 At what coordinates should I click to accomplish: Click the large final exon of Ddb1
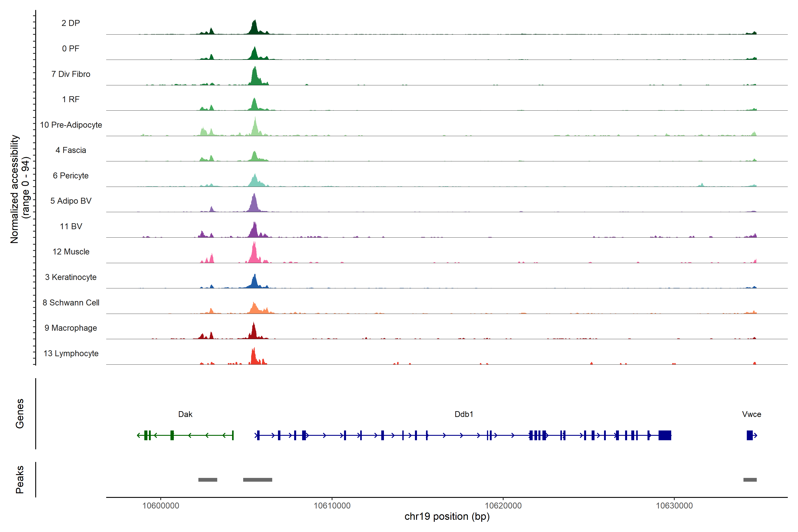pos(665,435)
